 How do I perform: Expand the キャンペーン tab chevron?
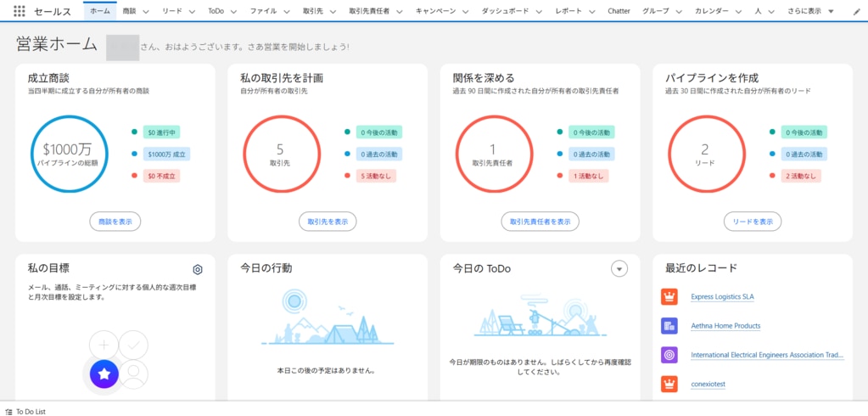(466, 12)
